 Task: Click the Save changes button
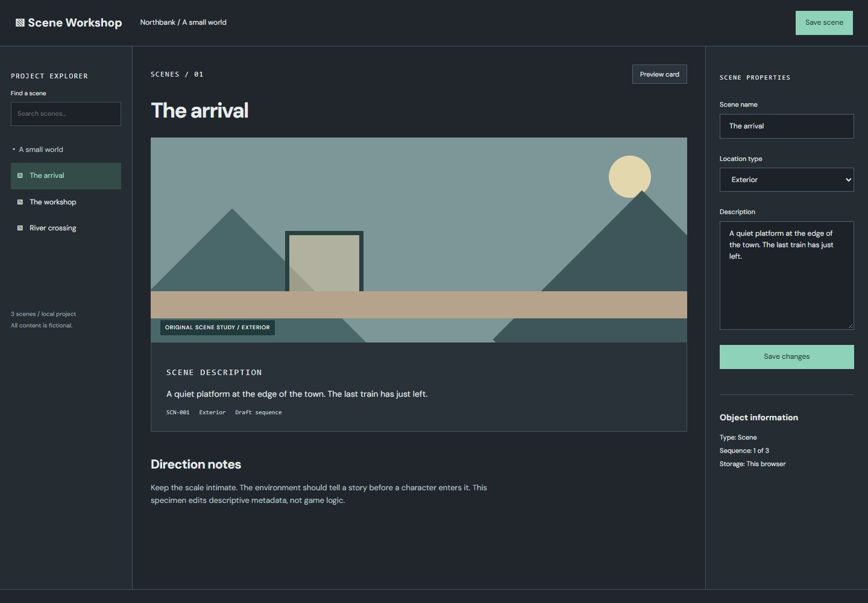click(x=787, y=356)
